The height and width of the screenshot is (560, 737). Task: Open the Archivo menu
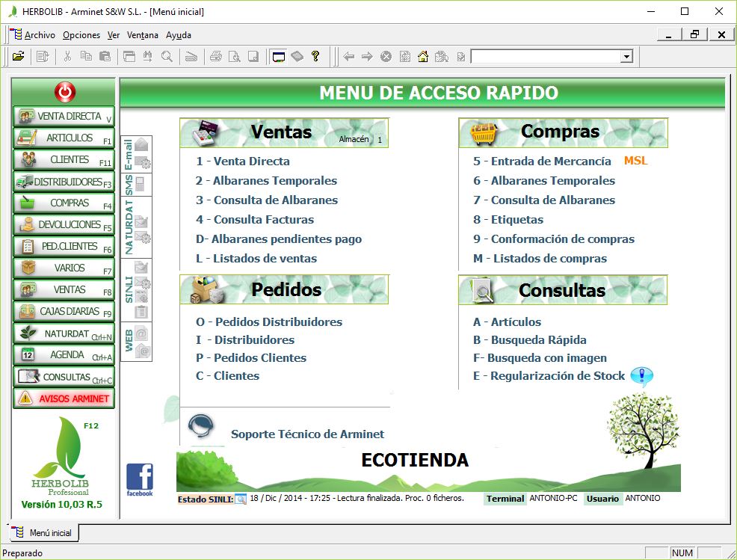pyautogui.click(x=40, y=35)
